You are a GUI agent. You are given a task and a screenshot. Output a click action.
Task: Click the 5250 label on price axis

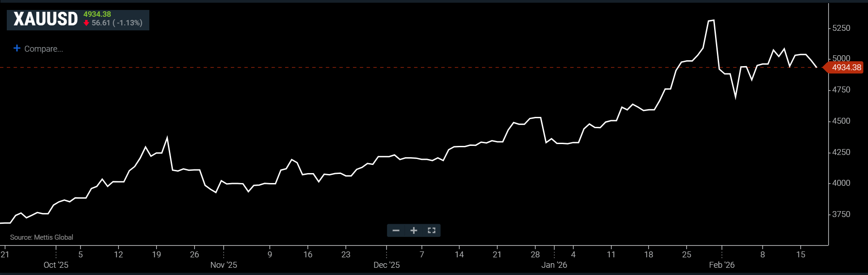point(841,28)
